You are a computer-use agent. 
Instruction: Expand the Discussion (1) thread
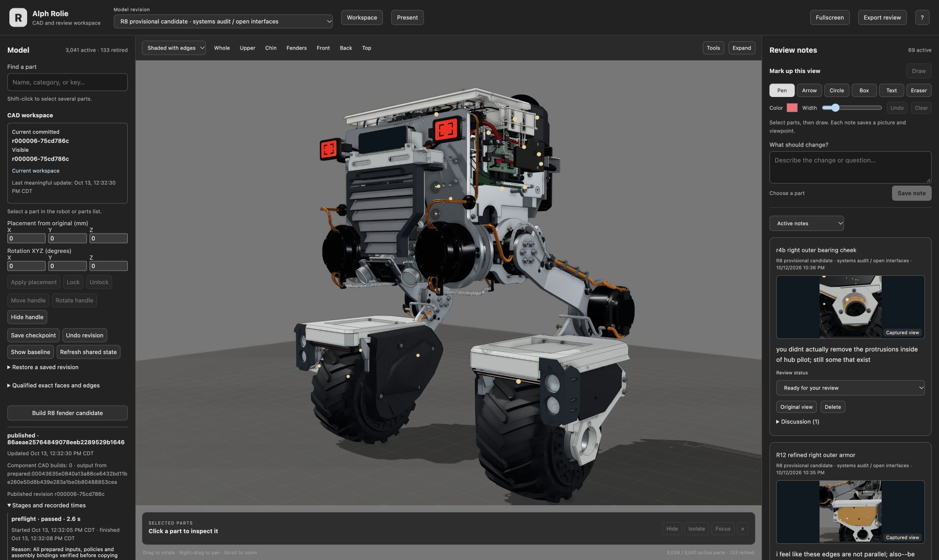coord(798,422)
